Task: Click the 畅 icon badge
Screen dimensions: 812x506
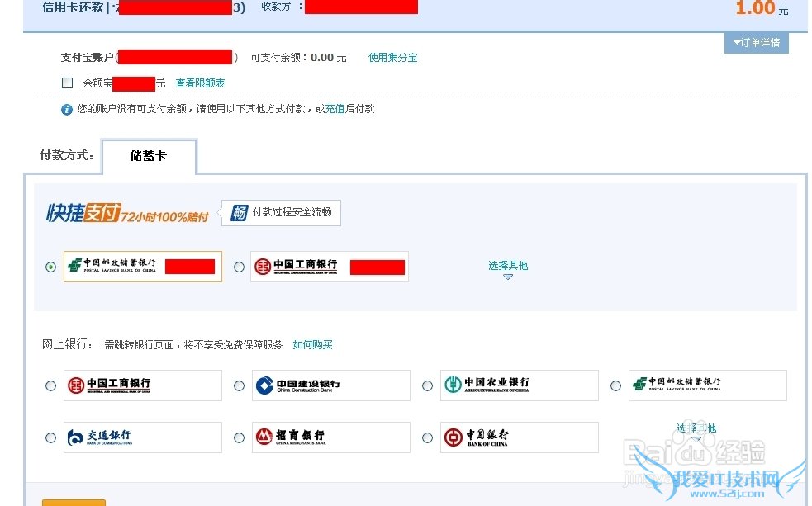Action: coord(240,213)
